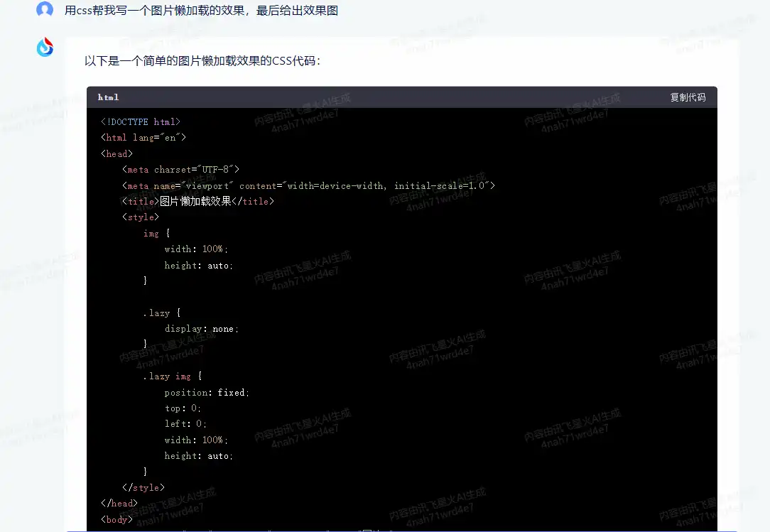Image resolution: width=770 pixels, height=532 pixels.
Task: Click the closing </style> tag
Action: point(143,488)
